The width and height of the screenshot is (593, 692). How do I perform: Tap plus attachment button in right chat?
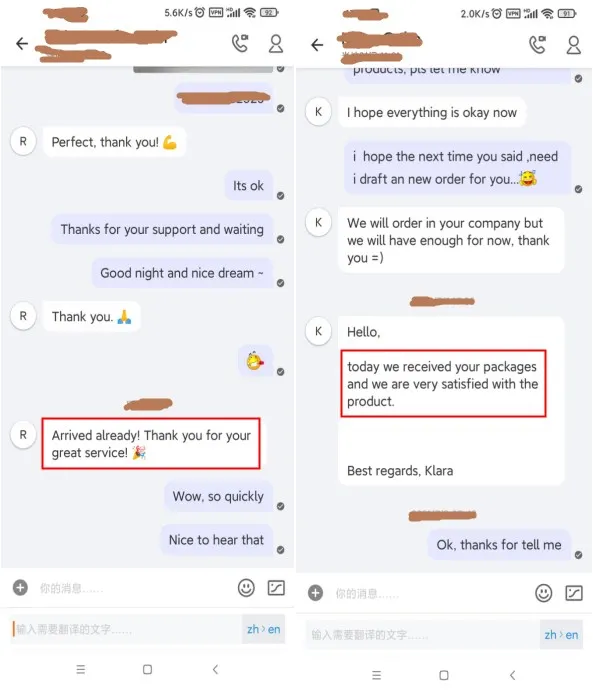click(x=315, y=593)
